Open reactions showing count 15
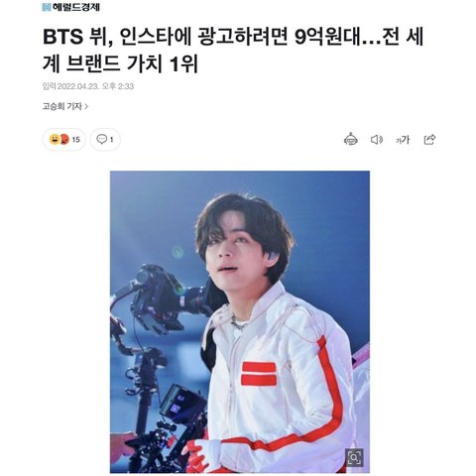The image size is (476, 476). coord(64,140)
